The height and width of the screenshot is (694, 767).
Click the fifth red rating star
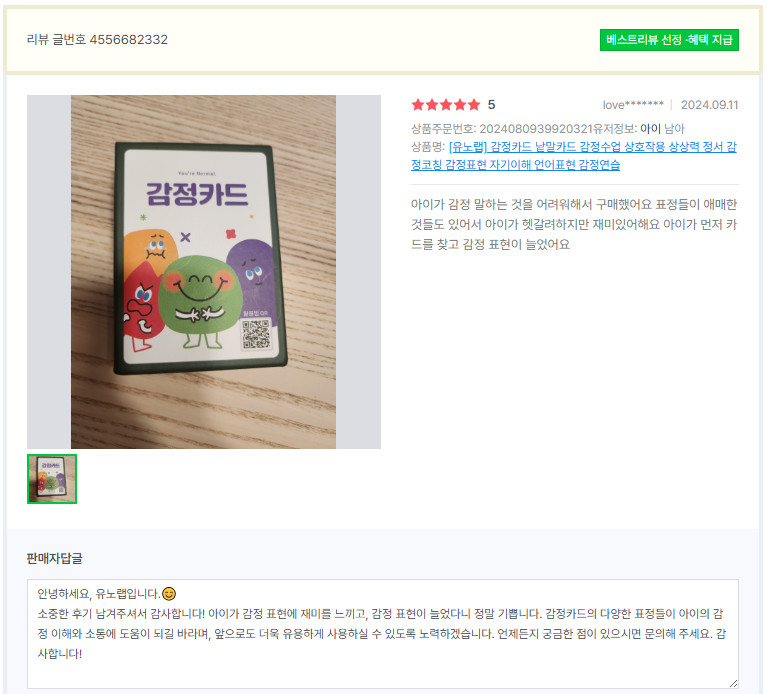click(x=474, y=105)
